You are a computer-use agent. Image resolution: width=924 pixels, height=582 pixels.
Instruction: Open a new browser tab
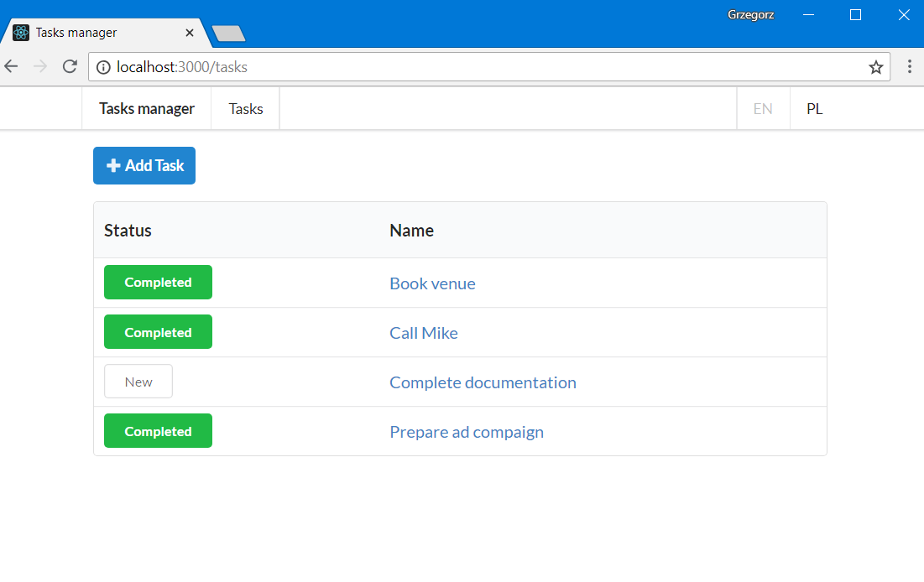click(228, 34)
